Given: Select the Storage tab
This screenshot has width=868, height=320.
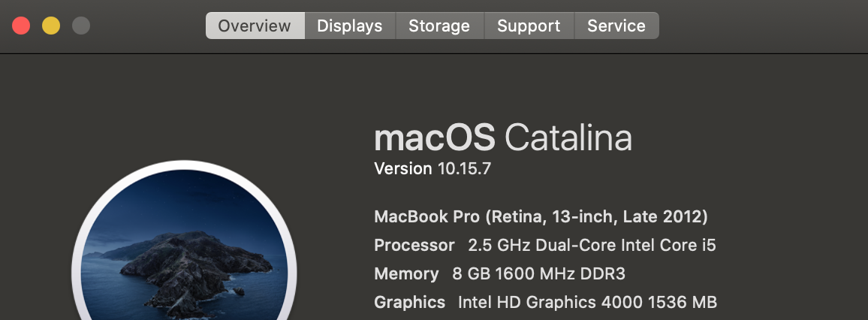Looking at the screenshot, I should coord(439,26).
